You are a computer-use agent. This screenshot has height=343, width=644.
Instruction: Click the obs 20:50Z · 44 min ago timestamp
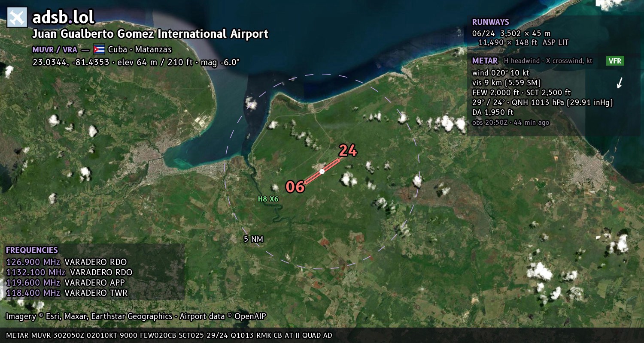[510, 123]
